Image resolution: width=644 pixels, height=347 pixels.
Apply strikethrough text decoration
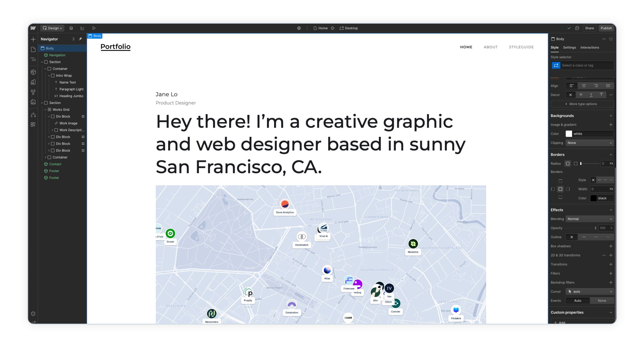click(x=581, y=95)
